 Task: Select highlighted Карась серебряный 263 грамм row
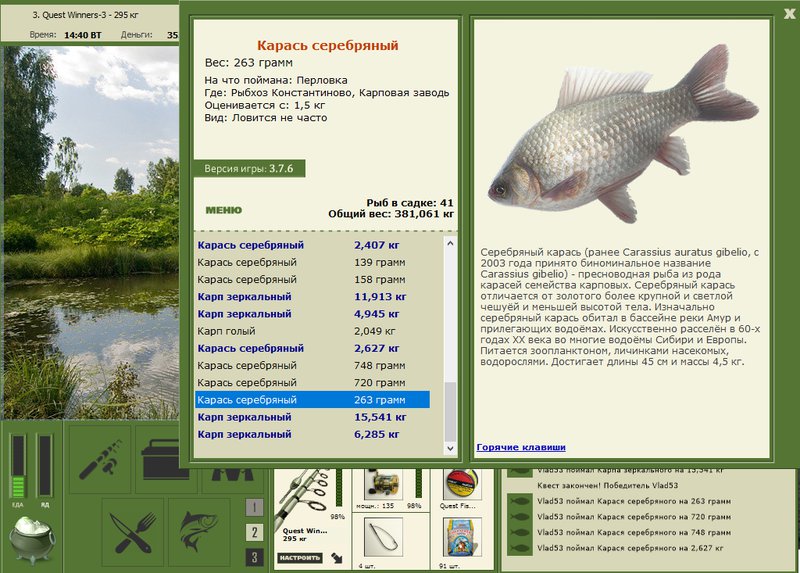pyautogui.click(x=312, y=400)
